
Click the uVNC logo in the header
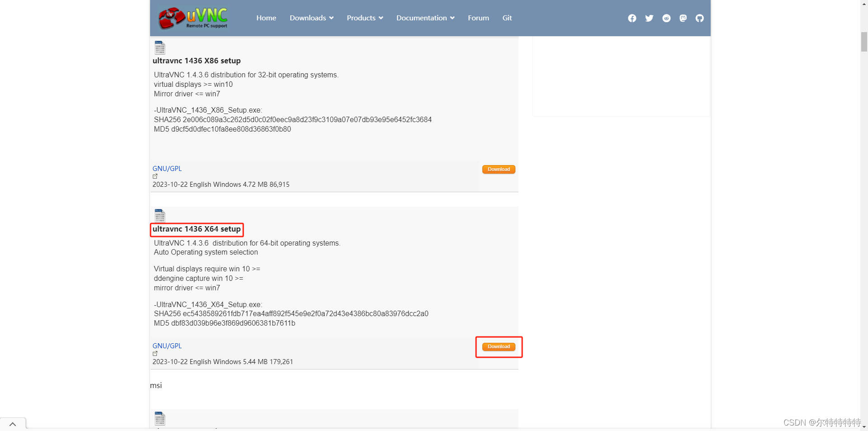[x=191, y=18]
